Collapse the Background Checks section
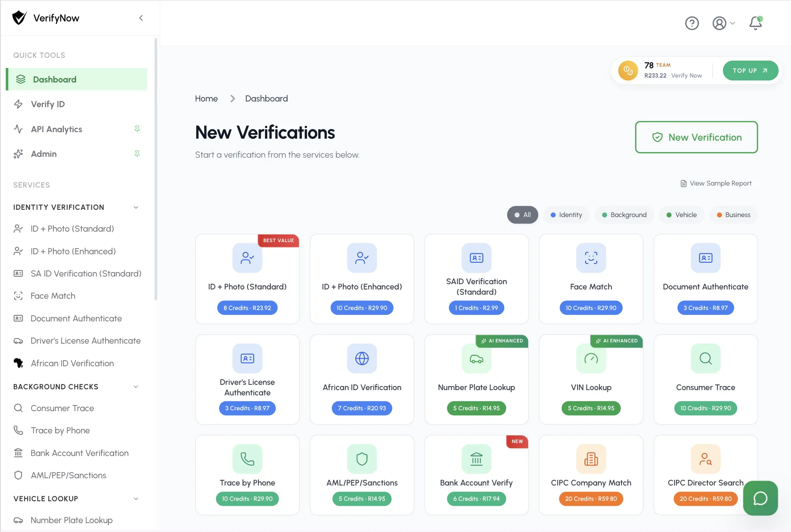This screenshot has height=532, width=791. (x=136, y=386)
